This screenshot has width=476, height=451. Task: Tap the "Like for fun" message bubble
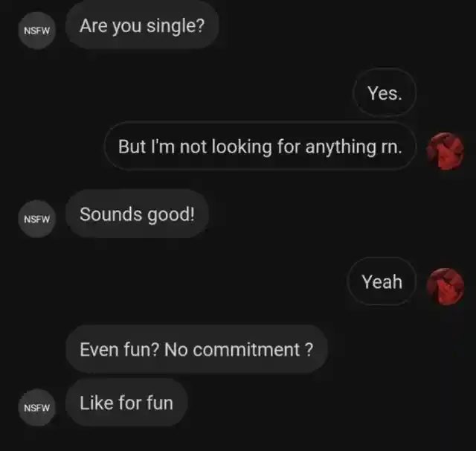pyautogui.click(x=126, y=403)
